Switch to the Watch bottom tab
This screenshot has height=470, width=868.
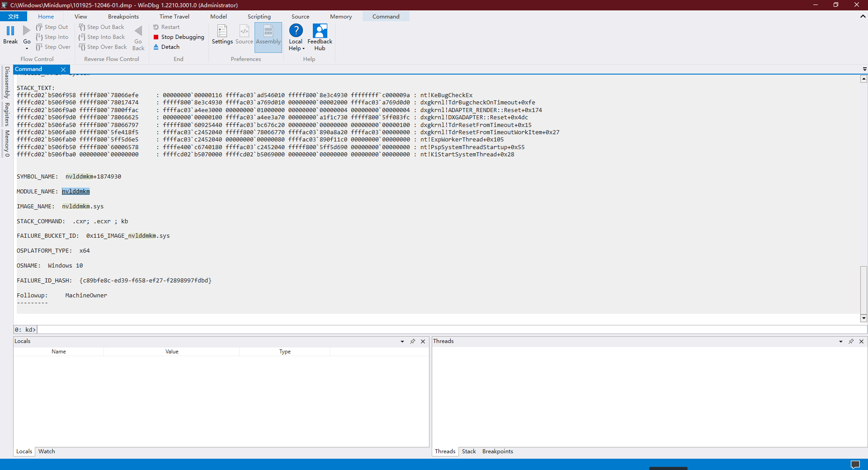coord(47,451)
